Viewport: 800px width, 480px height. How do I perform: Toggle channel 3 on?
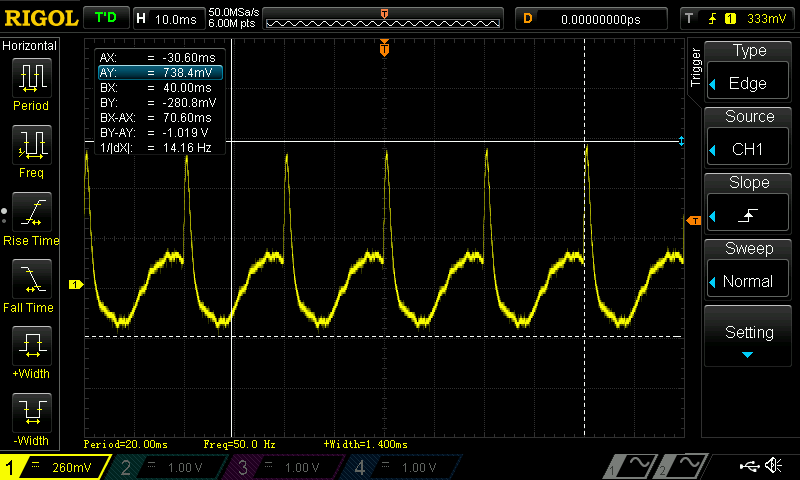point(288,467)
